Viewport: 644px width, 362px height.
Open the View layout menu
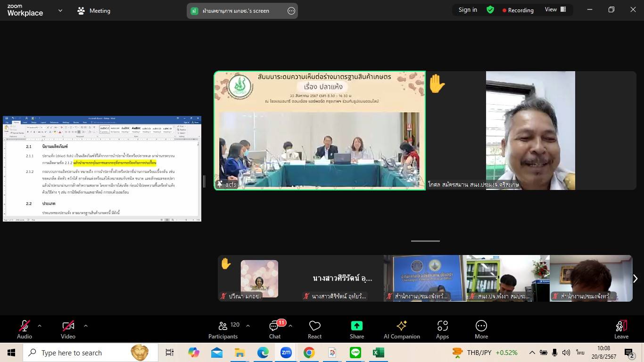tap(555, 10)
